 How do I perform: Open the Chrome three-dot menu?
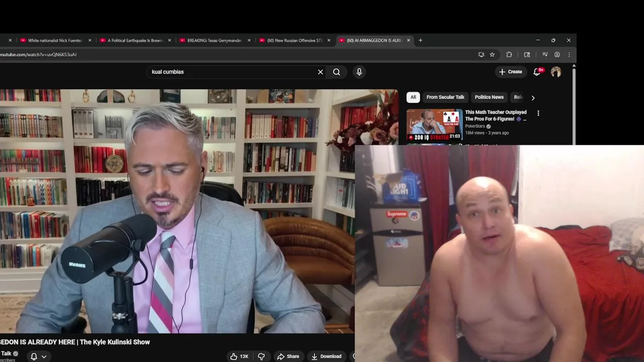tap(569, 54)
